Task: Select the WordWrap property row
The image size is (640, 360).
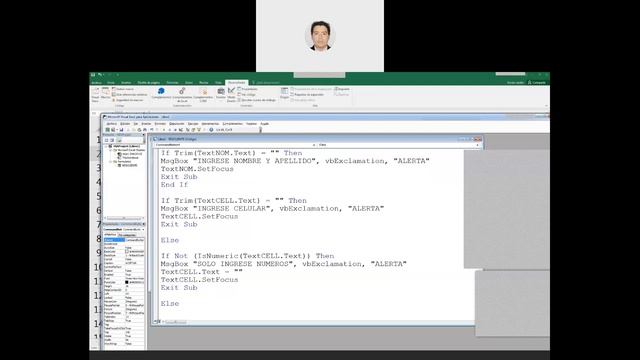Action: (x=124, y=344)
